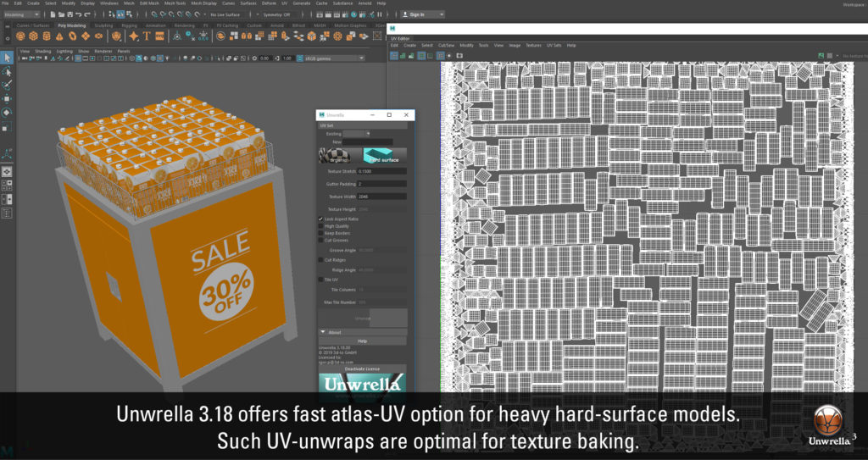Activate the Select tool arrow in toolbox

(7, 58)
